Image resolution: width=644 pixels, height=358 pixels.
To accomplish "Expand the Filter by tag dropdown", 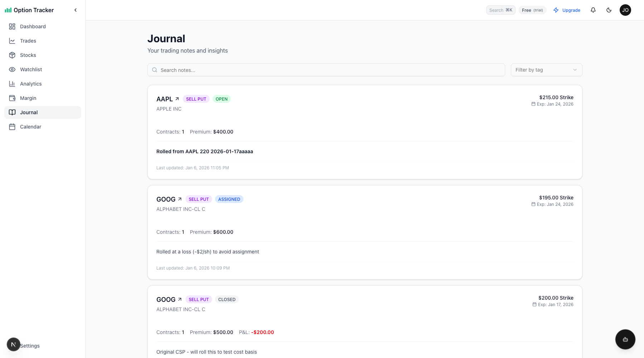I will pos(546,70).
